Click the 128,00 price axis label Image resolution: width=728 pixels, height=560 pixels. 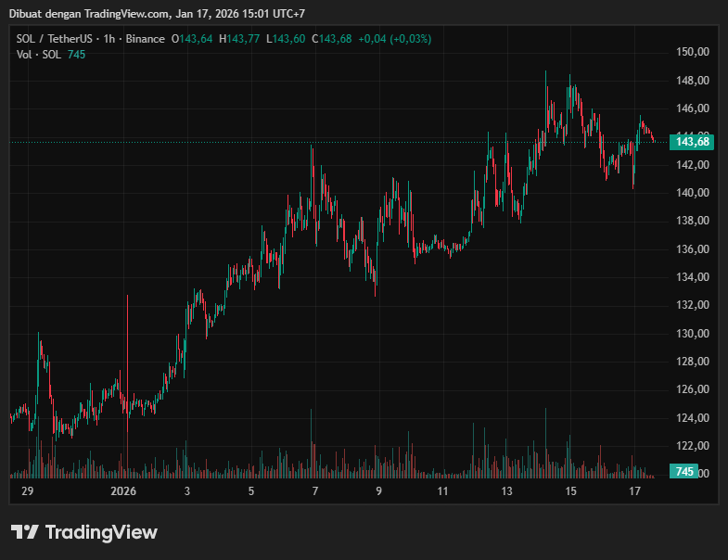point(693,362)
